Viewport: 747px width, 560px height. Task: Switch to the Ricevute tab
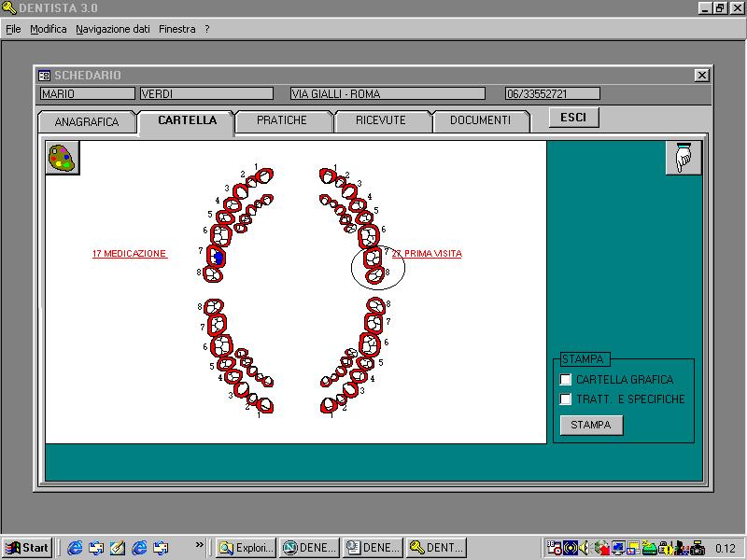coord(381,120)
